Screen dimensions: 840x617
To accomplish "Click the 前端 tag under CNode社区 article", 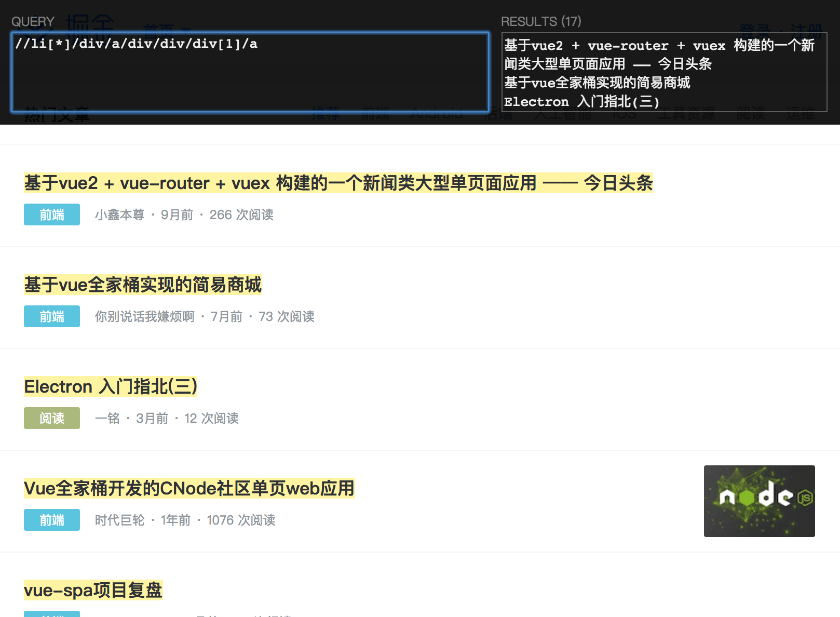I will (x=52, y=520).
